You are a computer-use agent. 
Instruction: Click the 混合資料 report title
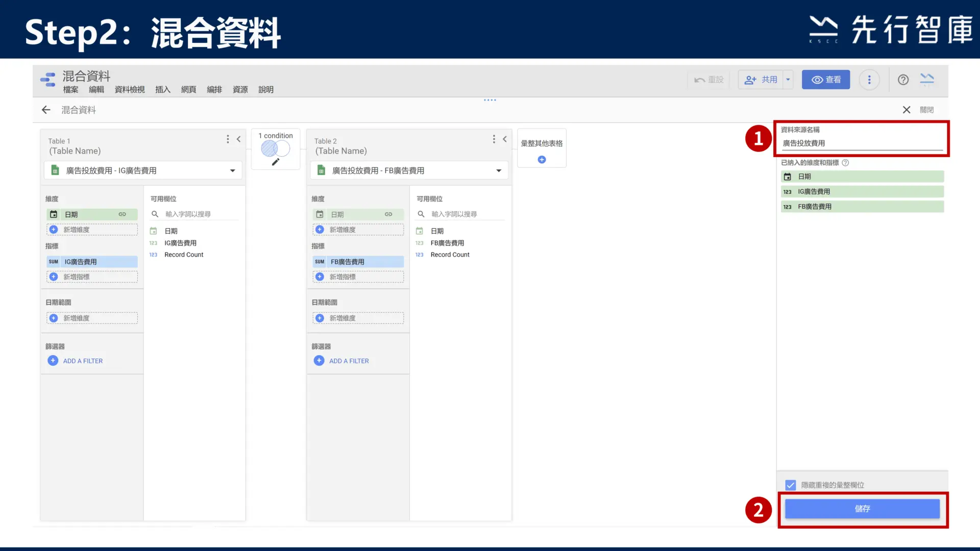pos(86,76)
